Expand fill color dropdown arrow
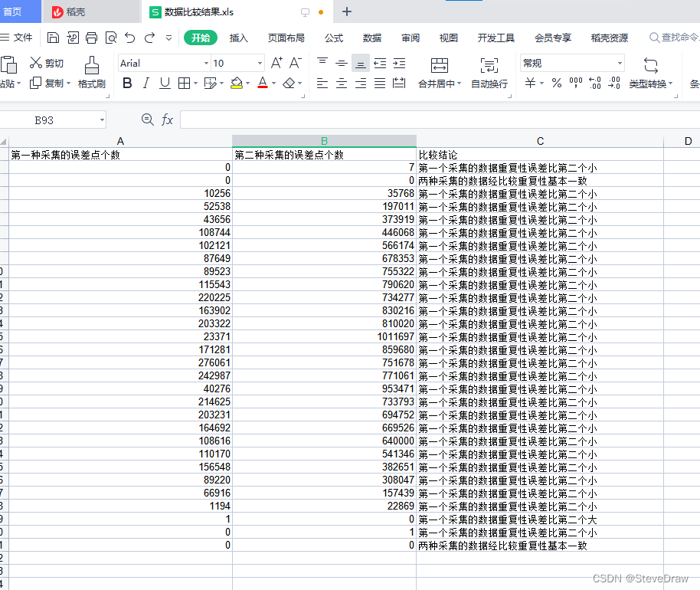 tap(248, 84)
